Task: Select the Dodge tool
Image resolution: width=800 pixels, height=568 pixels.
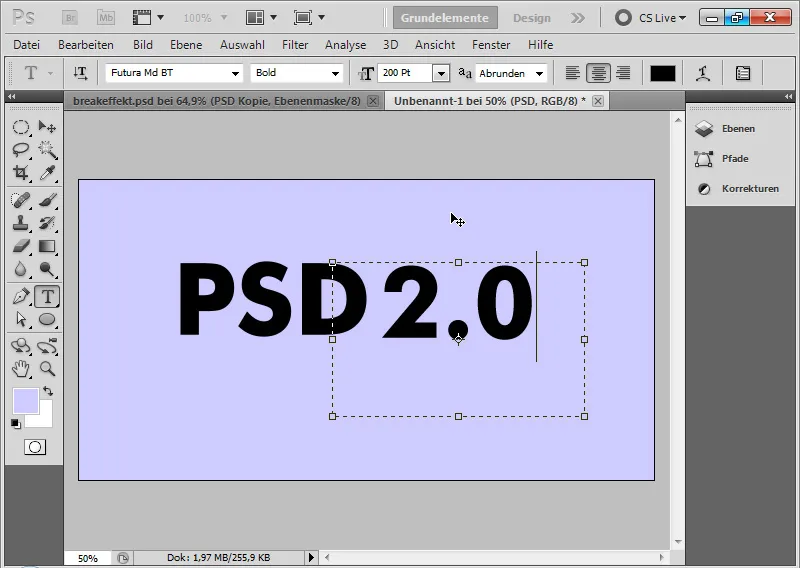Action: pyautogui.click(x=47, y=269)
